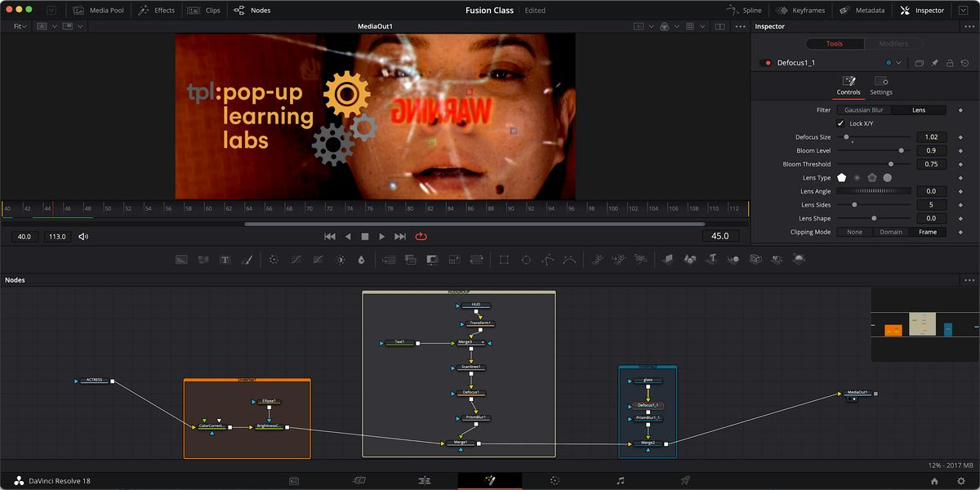Select the solid circle Lens Type
The image size is (980, 490).
point(887,177)
